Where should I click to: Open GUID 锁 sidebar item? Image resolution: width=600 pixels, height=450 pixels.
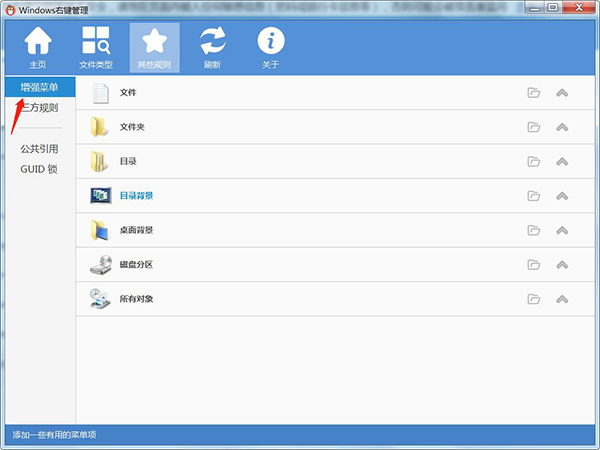tap(39, 169)
